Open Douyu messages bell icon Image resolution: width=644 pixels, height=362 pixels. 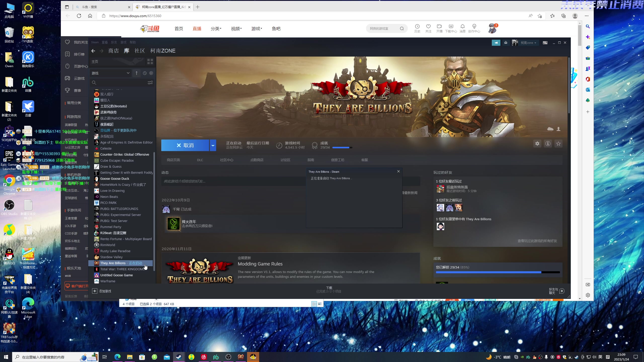(x=463, y=28)
